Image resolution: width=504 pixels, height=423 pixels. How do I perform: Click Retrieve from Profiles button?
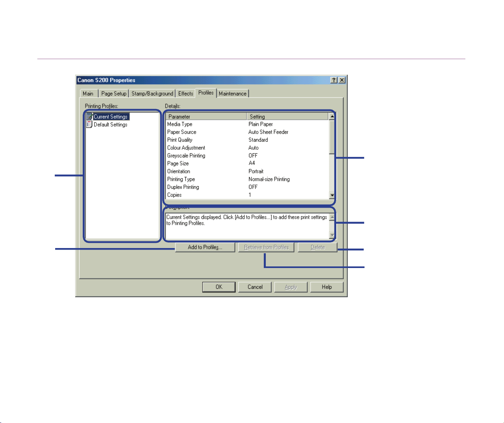pyautogui.click(x=266, y=247)
